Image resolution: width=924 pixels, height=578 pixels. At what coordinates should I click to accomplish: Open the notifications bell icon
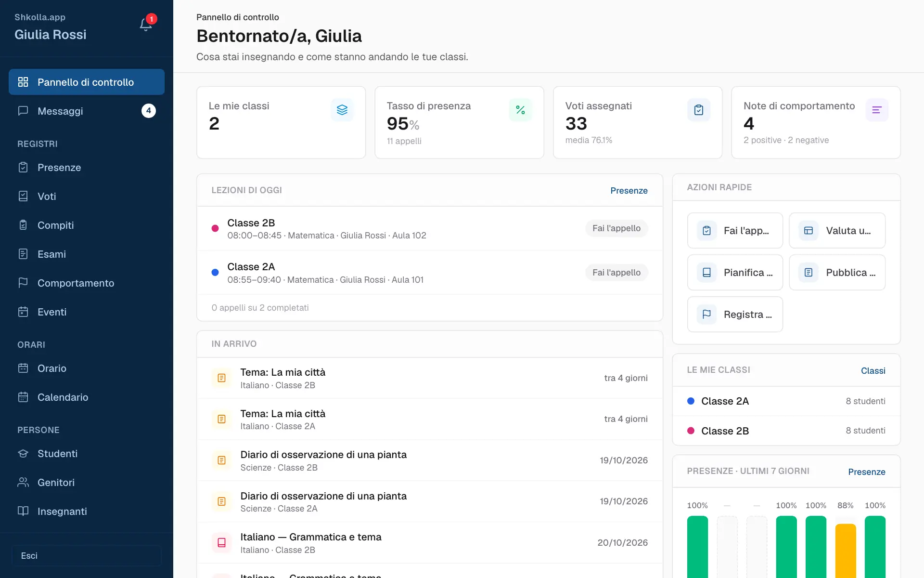coord(146,25)
